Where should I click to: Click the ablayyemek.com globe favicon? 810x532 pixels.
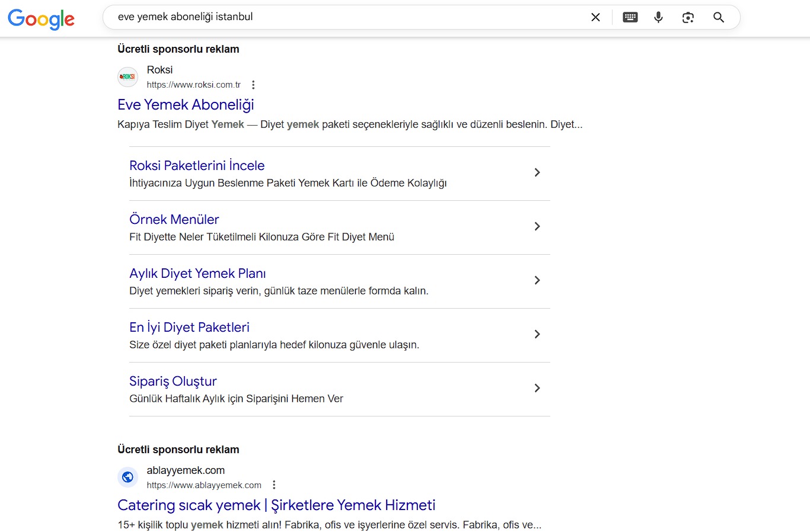(127, 477)
